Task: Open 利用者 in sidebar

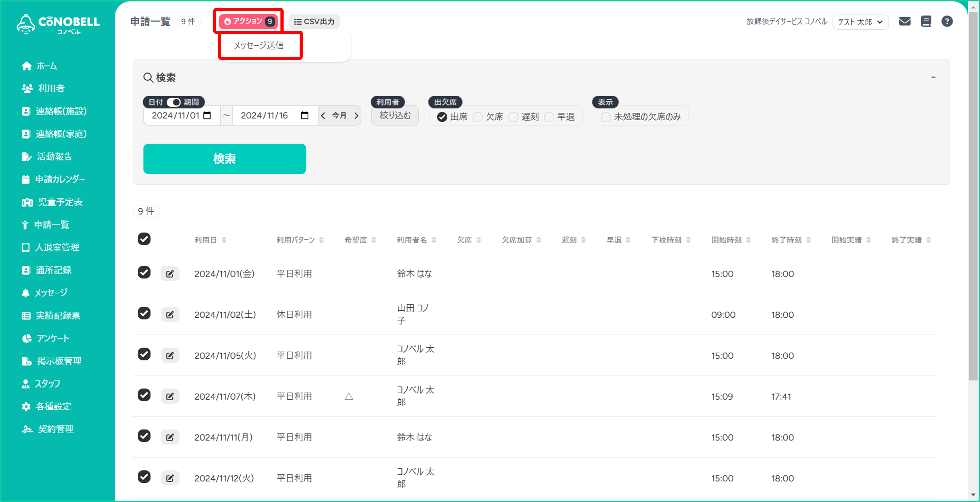Action: pyautogui.click(x=43, y=88)
